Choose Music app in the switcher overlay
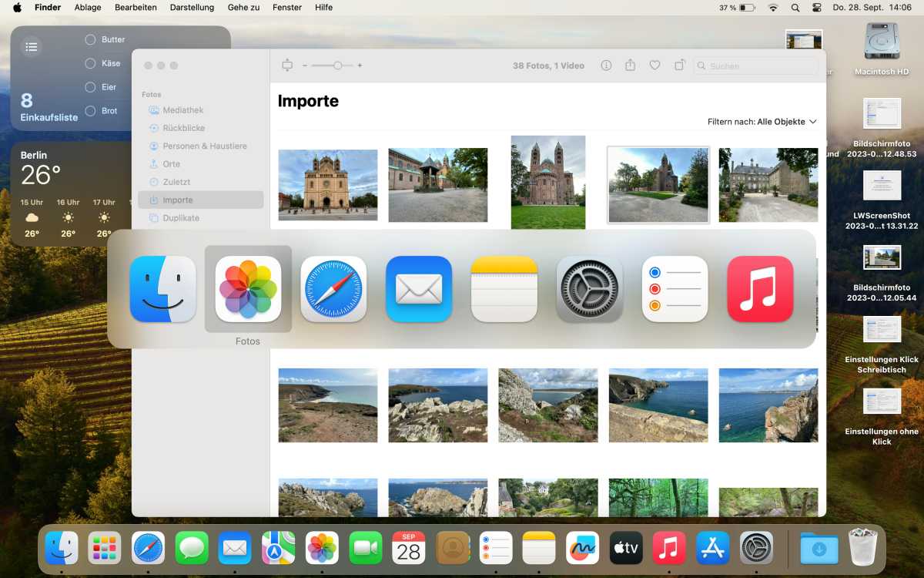Image resolution: width=924 pixels, height=578 pixels. [760, 289]
